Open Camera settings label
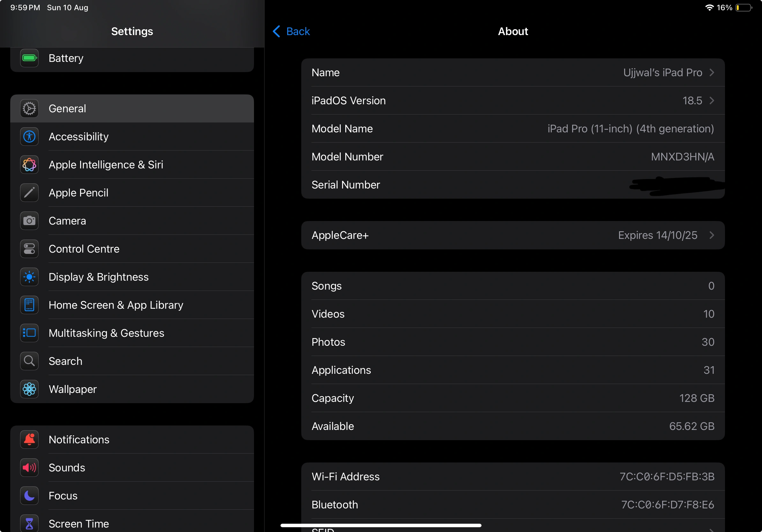762x532 pixels. [x=67, y=221]
